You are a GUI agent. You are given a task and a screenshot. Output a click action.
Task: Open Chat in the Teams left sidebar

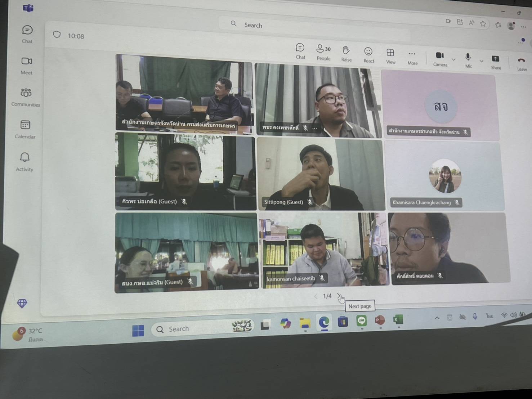tap(27, 34)
